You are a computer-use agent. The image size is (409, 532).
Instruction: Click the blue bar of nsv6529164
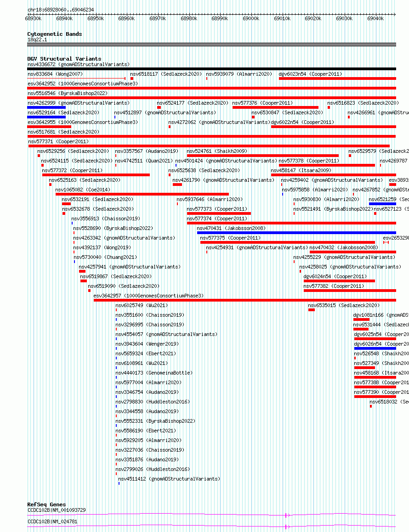(x=46, y=117)
